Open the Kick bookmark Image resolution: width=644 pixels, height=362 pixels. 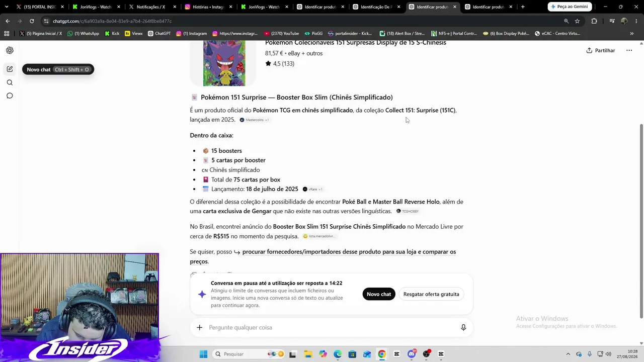point(112,34)
